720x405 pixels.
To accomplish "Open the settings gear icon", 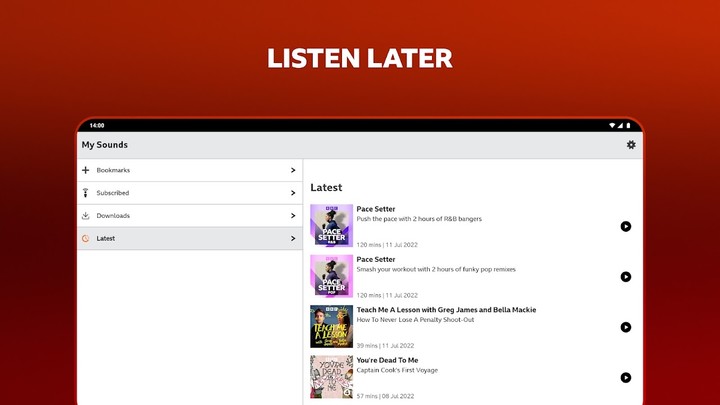I will pyautogui.click(x=631, y=145).
